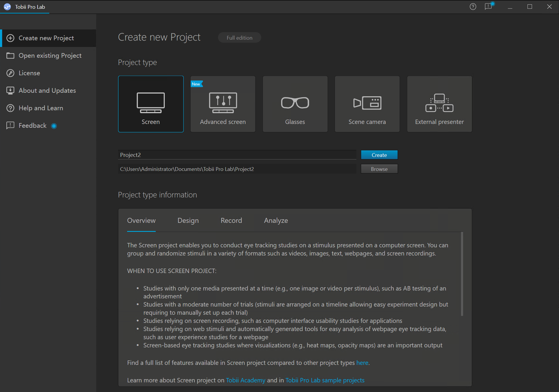Select the Scene camera project type label
This screenshot has width=559, height=392.
tap(367, 122)
